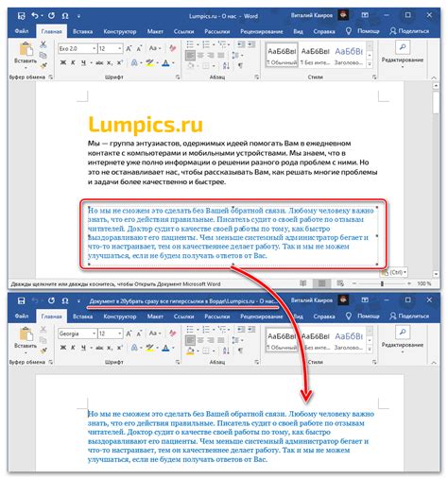Toggle Italic (К) in the top window
Image resolution: width=448 pixels, height=479 pixels.
click(73, 63)
